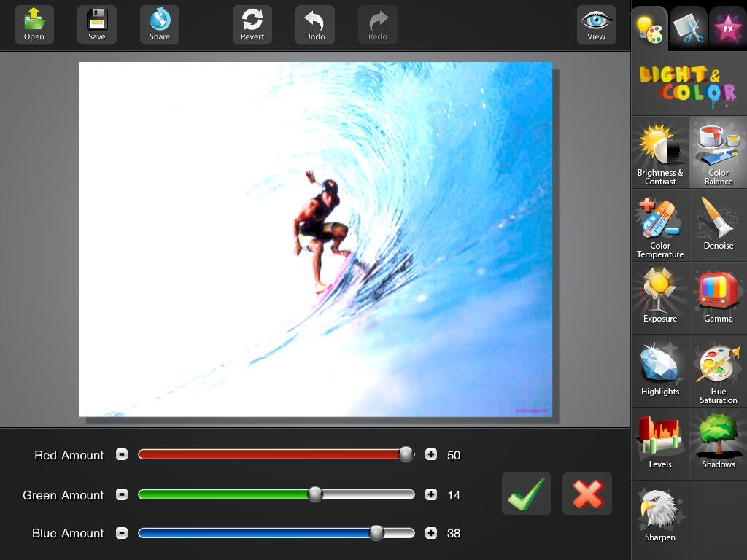Open the Brightness & Contrast tool
This screenshot has height=560, width=747.
660,153
